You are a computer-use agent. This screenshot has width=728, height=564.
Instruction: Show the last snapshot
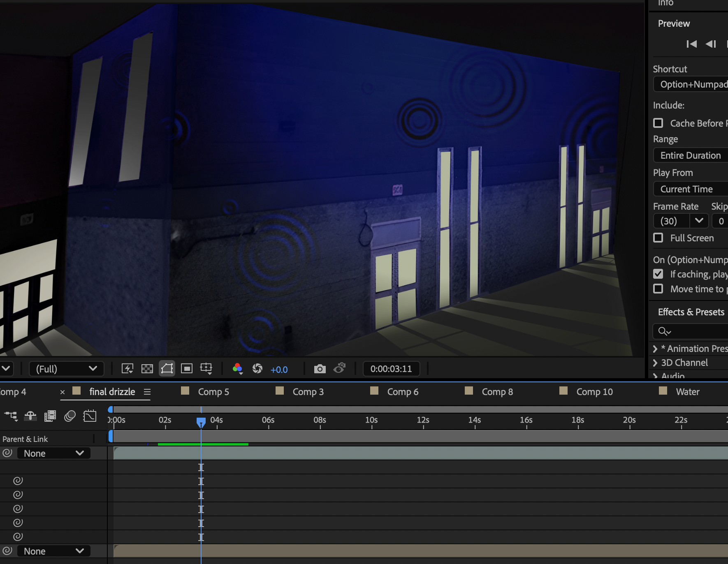340,369
